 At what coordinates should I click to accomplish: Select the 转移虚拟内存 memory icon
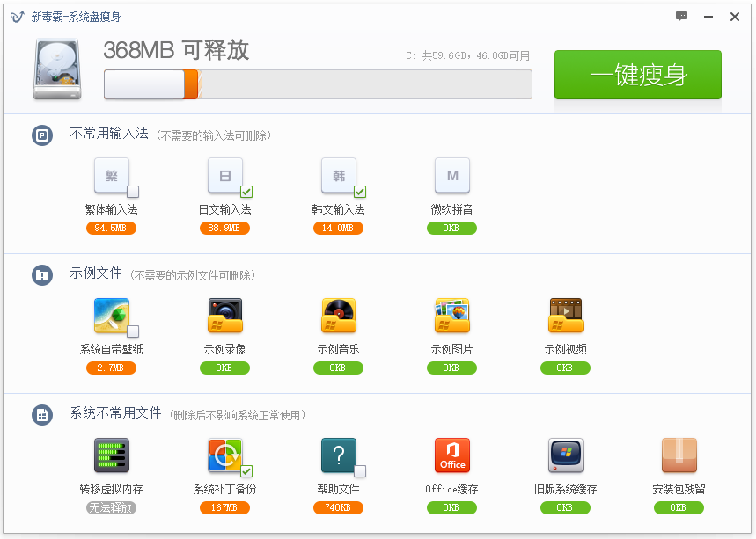click(112, 455)
